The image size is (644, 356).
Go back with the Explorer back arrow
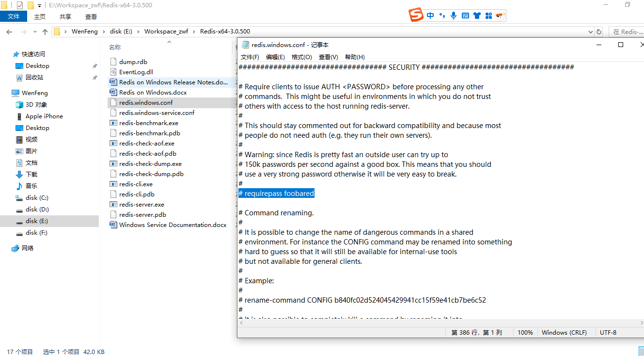pos(9,32)
